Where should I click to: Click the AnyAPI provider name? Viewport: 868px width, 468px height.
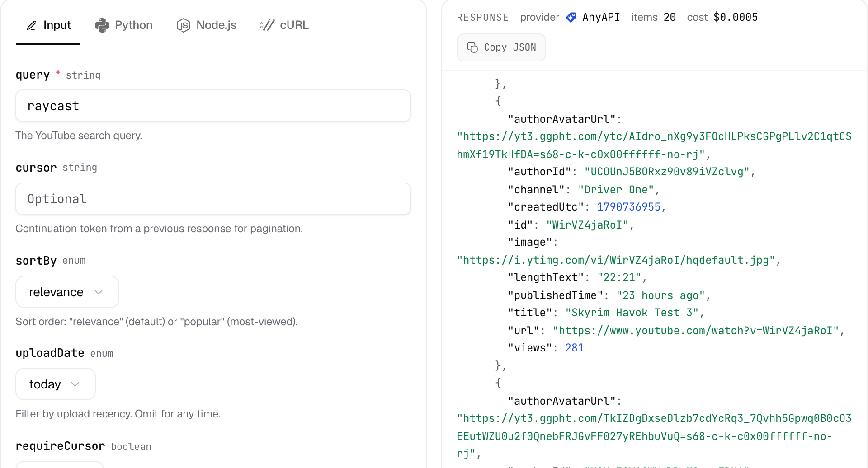point(601,17)
